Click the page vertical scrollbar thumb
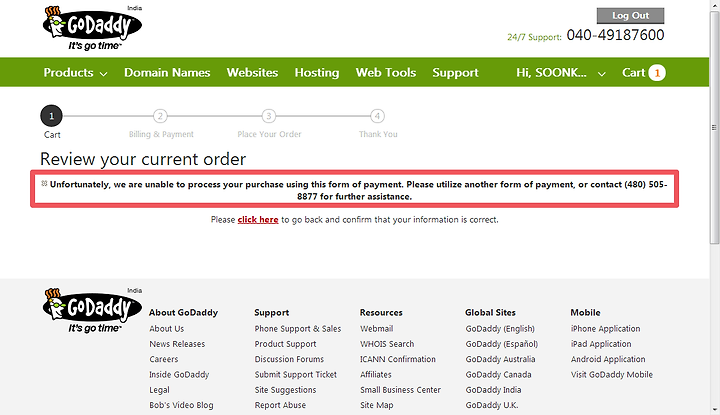Screen dimensions: 720x415 pyautogui.click(x=714, y=128)
